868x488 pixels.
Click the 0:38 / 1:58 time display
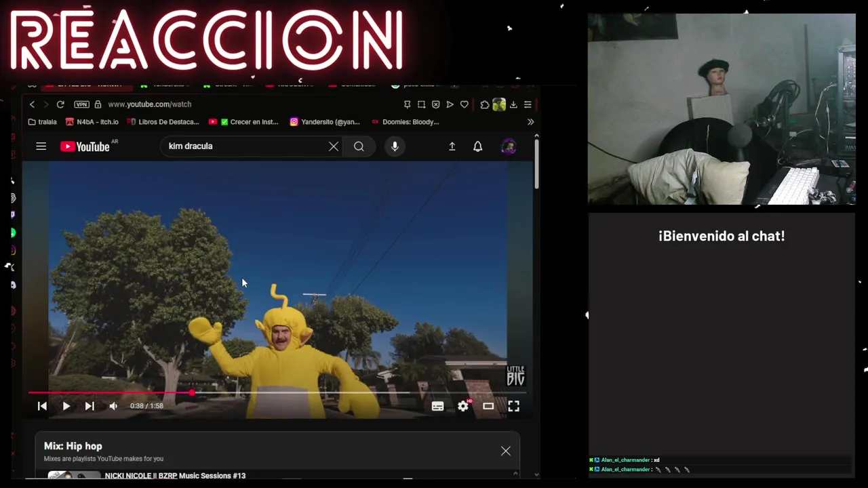(x=146, y=406)
